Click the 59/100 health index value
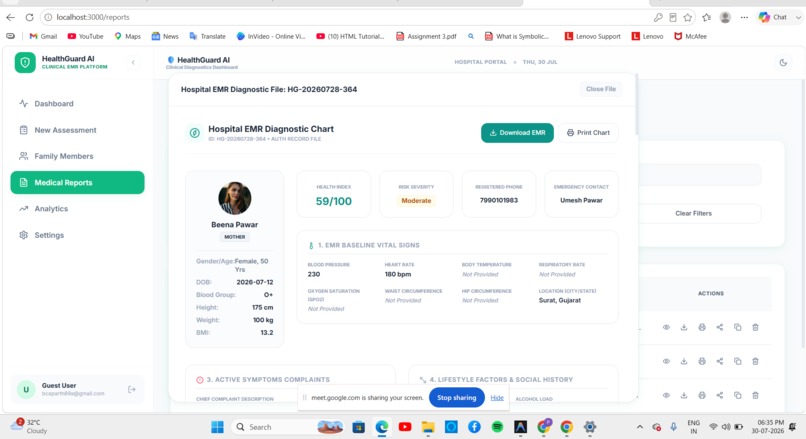 [334, 202]
